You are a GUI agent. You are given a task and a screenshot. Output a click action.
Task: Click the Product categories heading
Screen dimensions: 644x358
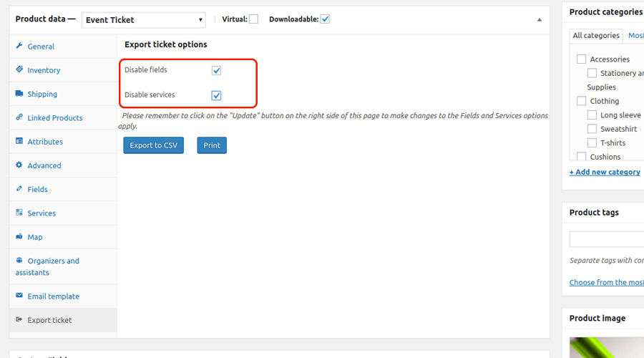606,12
